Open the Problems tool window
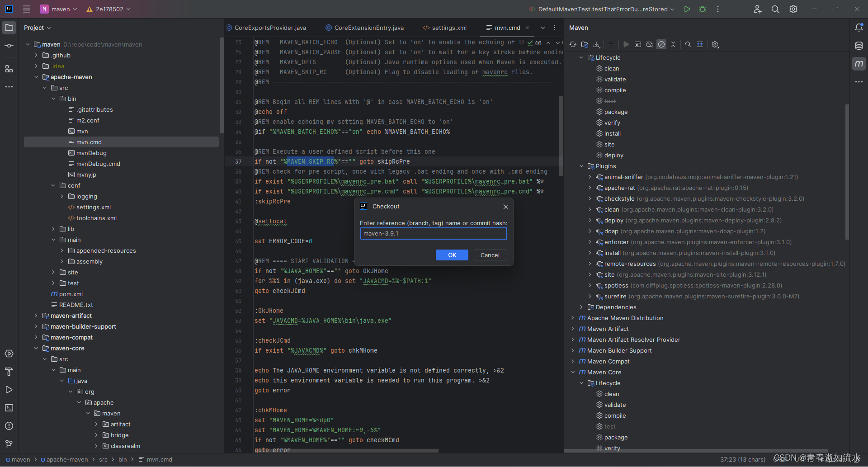This screenshot has width=868, height=467. coord(9,426)
